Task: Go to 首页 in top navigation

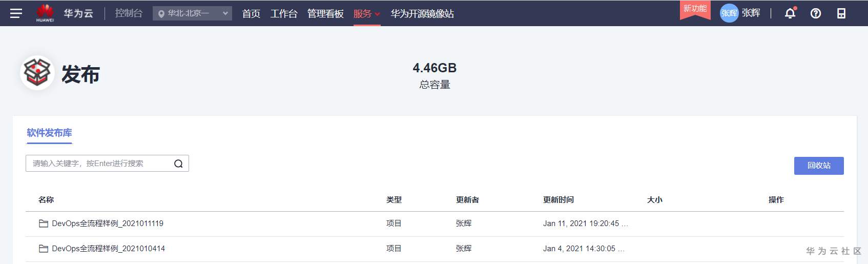Action: coord(251,14)
